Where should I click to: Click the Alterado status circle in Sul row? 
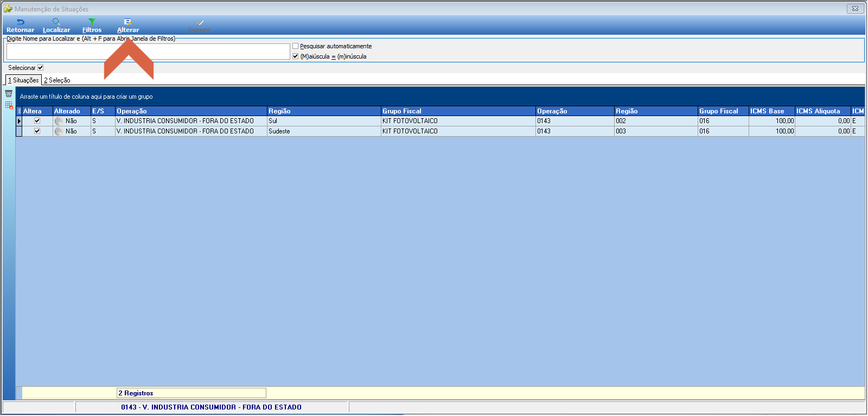point(59,121)
